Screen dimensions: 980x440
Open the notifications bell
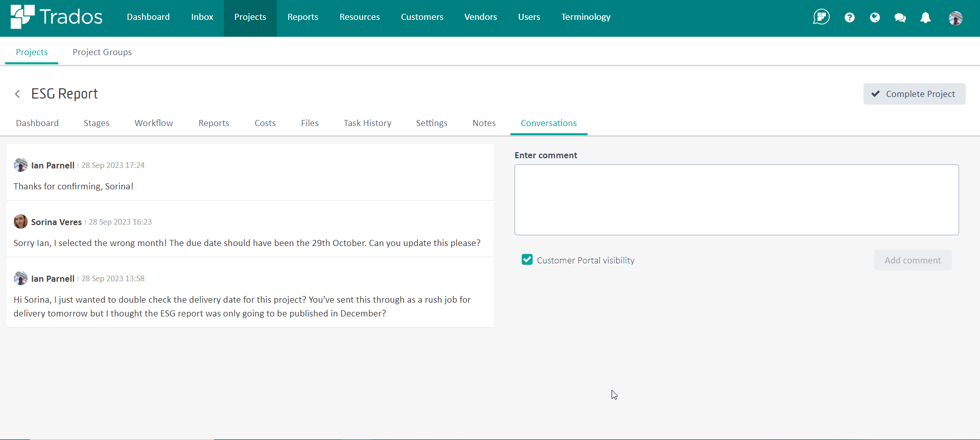(x=925, y=18)
